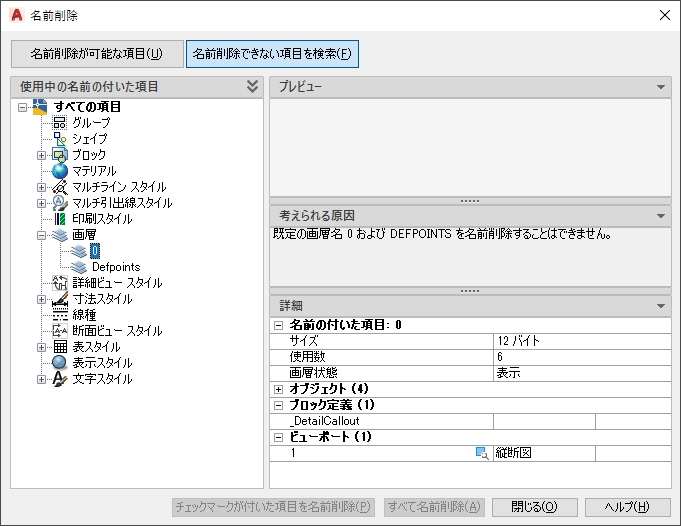Click the 閉じる(O) button

click(534, 507)
